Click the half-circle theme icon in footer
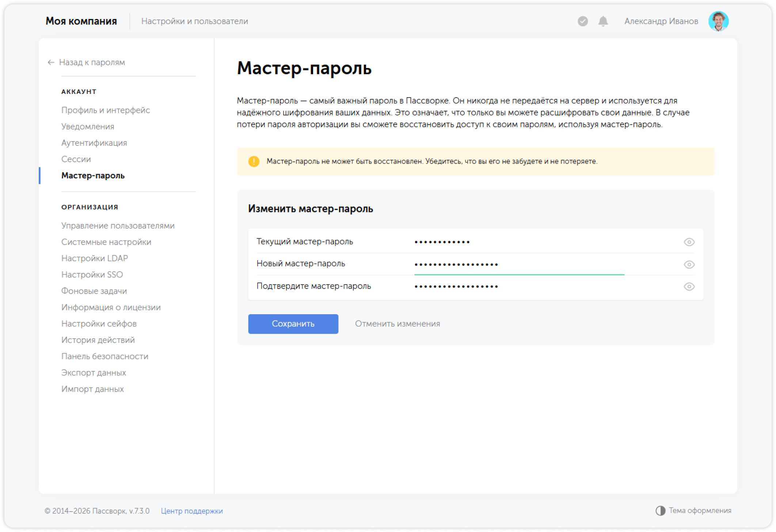This screenshot has height=532, width=776. (660, 510)
